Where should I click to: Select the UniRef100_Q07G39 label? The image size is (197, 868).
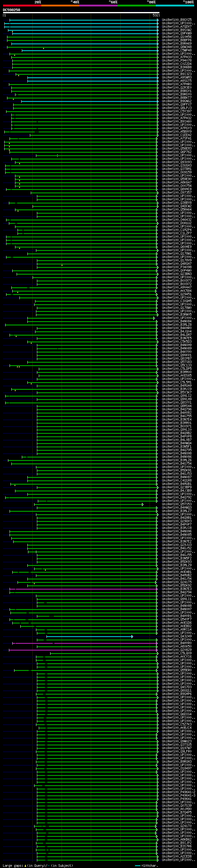tap(177, 805)
